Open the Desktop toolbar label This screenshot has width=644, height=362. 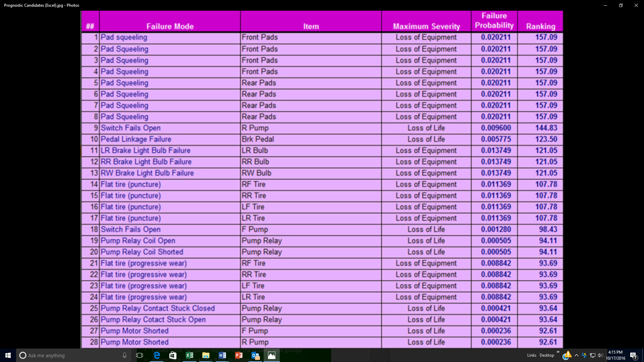(x=547, y=355)
